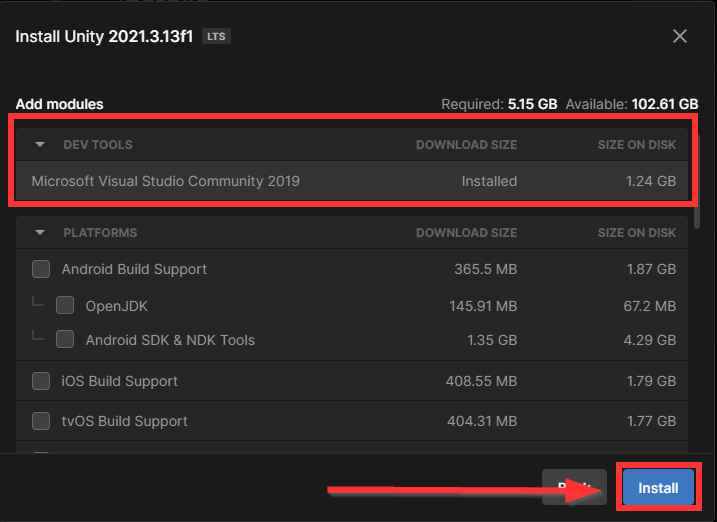Click the LTS badge beside the version
Image resolution: width=717 pixels, height=522 pixels.
(x=215, y=36)
